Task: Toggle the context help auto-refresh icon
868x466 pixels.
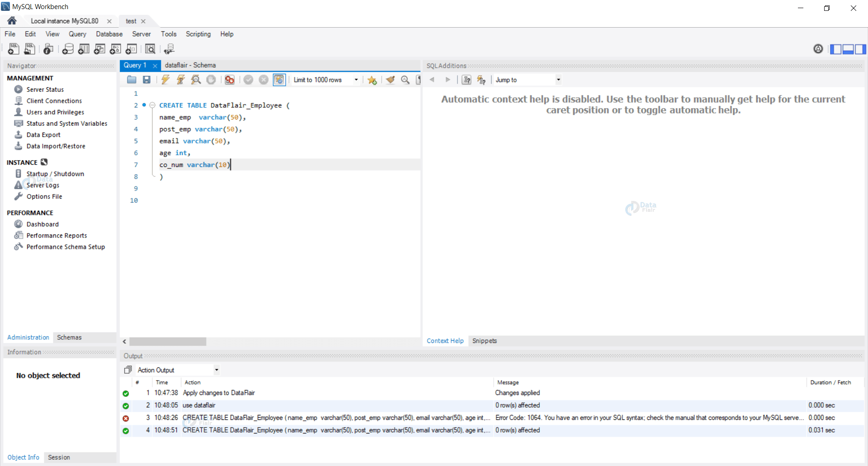Action: pyautogui.click(x=481, y=80)
